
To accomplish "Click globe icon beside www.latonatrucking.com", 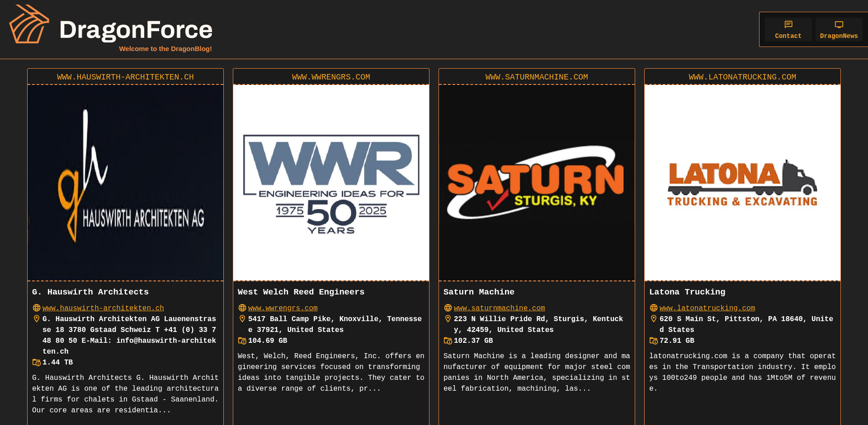I will tap(654, 308).
